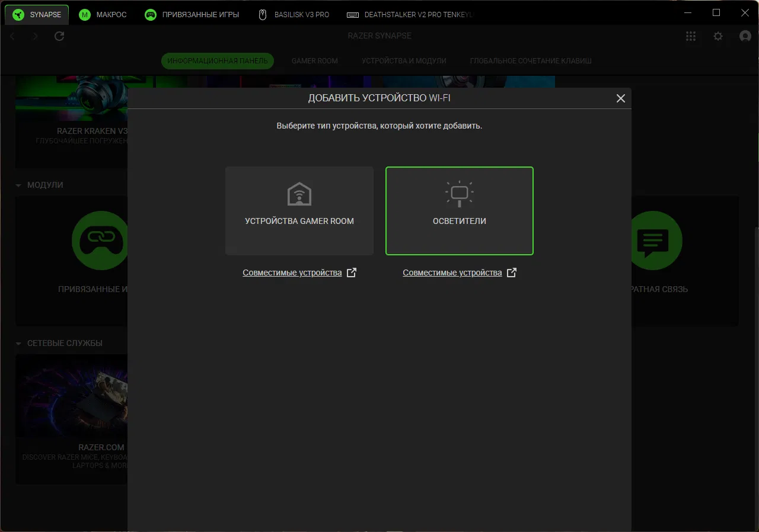Collapse the Модули section
Image resolution: width=759 pixels, height=532 pixels.
pyautogui.click(x=19, y=185)
